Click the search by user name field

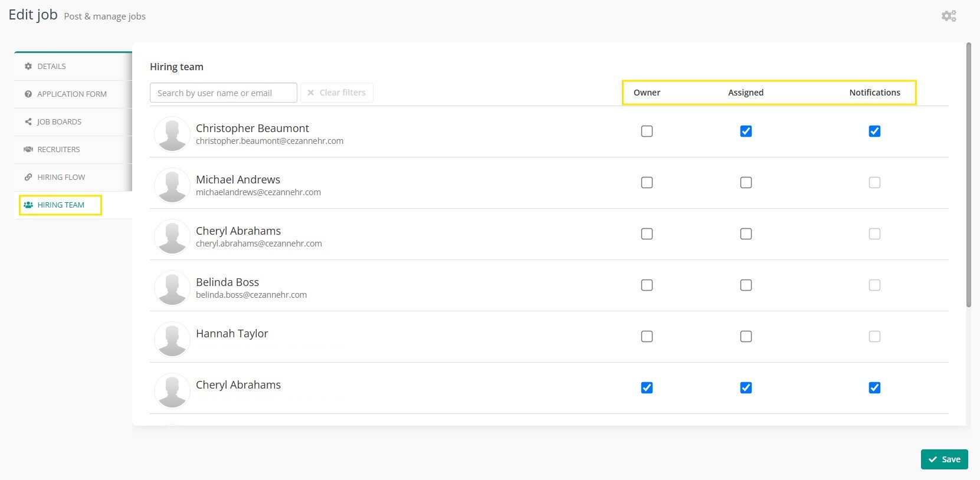click(x=224, y=93)
